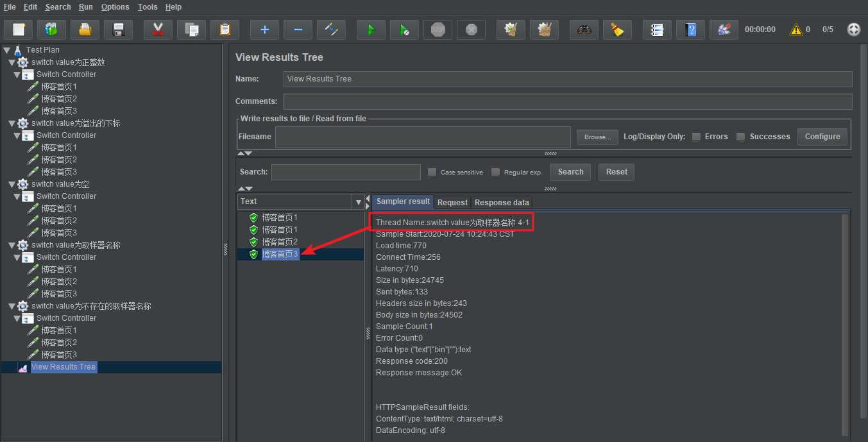The image size is (868, 442).
Task: Click the Copy icon in toolbar
Action: tap(191, 30)
